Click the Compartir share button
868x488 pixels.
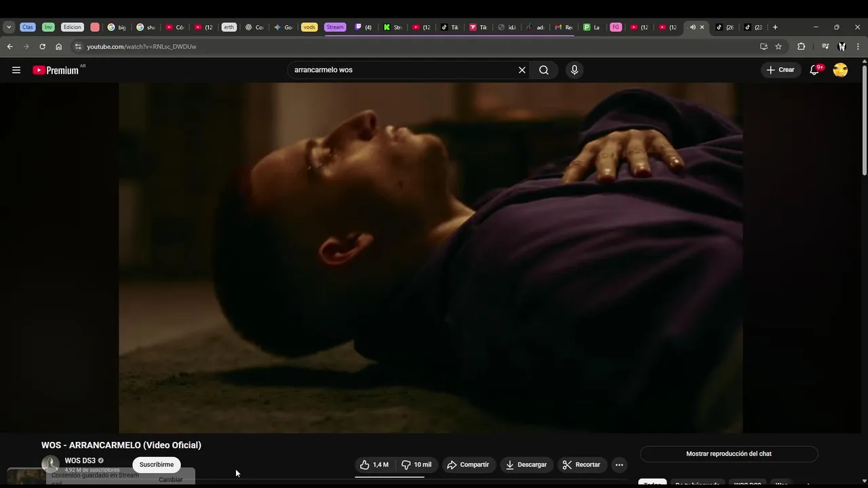pos(468,464)
